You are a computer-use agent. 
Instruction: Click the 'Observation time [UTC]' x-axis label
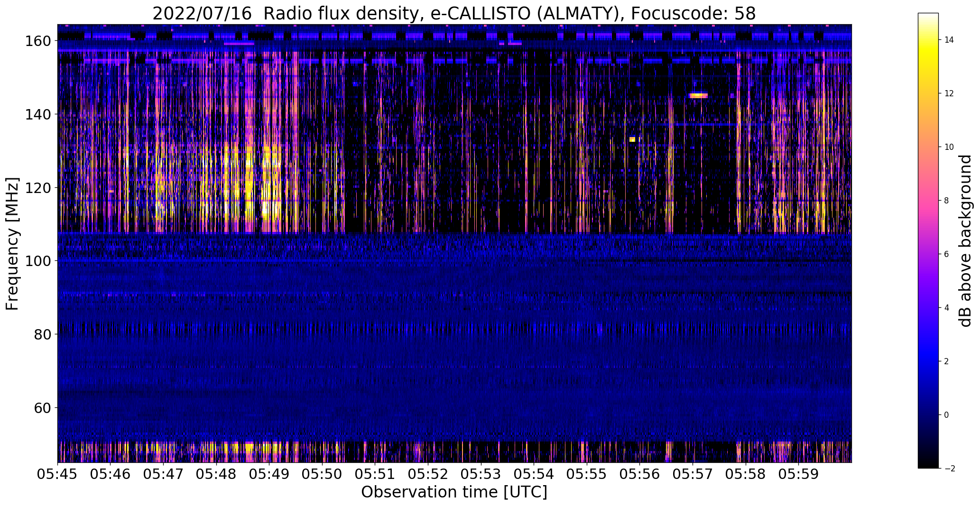[454, 492]
